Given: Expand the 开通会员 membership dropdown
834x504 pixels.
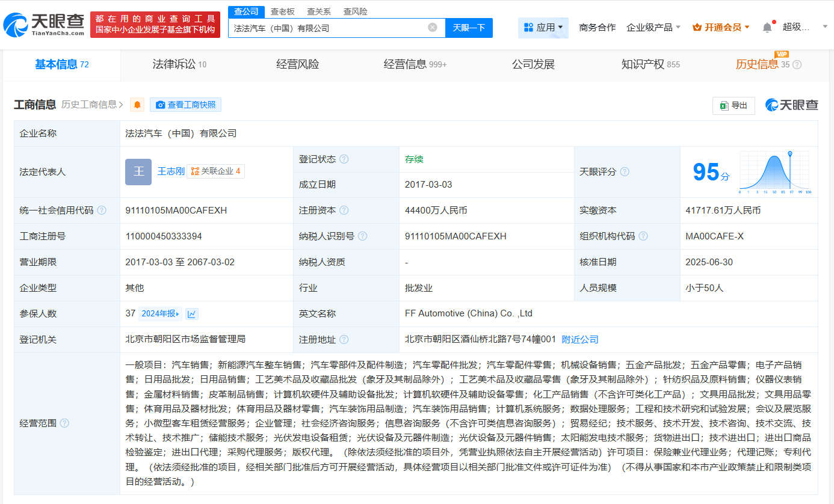Looking at the screenshot, I should [x=721, y=28].
